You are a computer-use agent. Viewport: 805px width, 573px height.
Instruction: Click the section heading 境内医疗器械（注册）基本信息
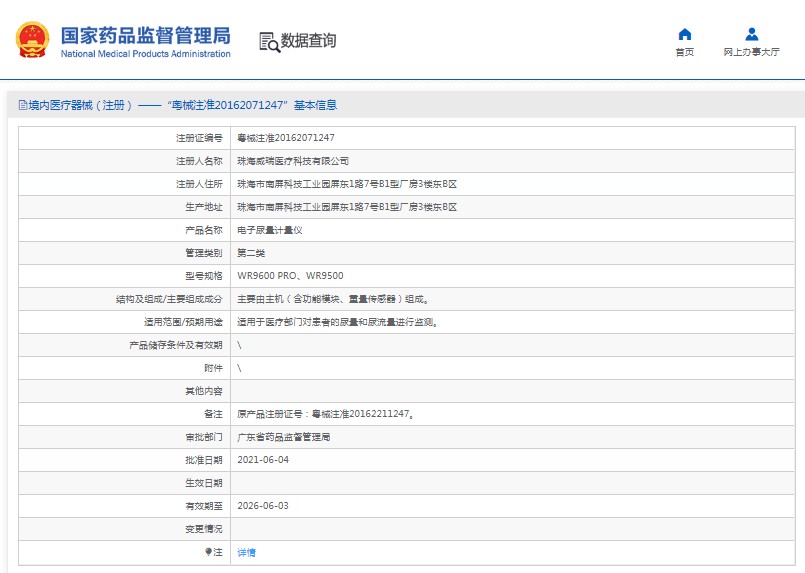click(x=182, y=105)
